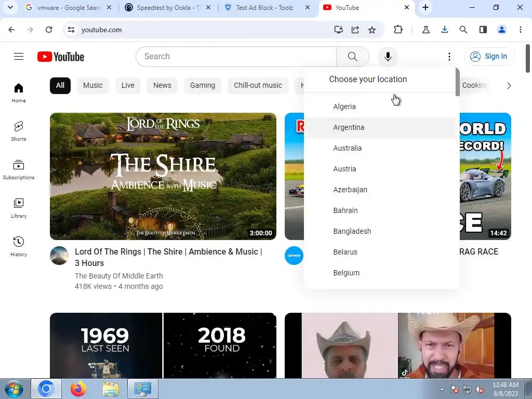
Task: Switch to Speedtest by Ookla tab
Action: point(168,7)
